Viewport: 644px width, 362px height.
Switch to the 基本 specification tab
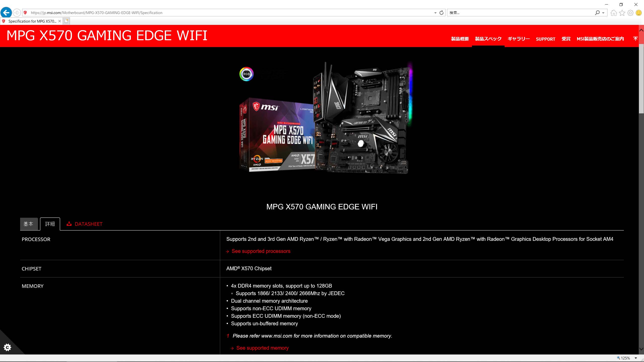pos(29,224)
